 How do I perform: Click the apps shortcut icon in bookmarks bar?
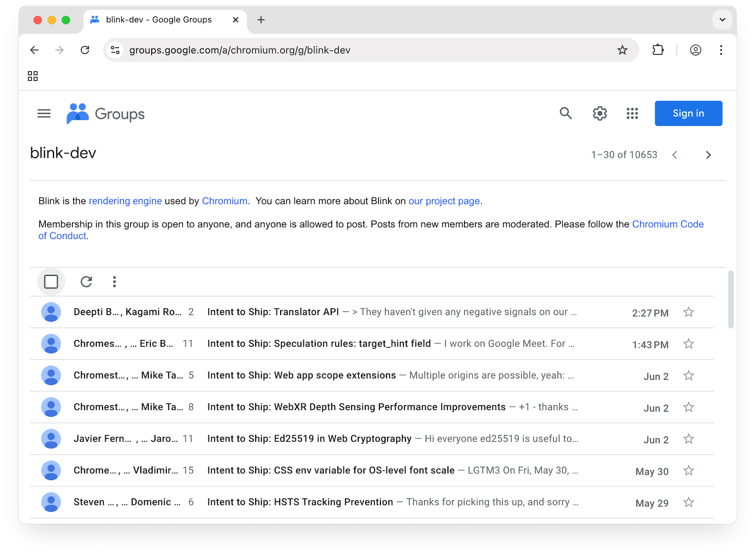coord(33,76)
